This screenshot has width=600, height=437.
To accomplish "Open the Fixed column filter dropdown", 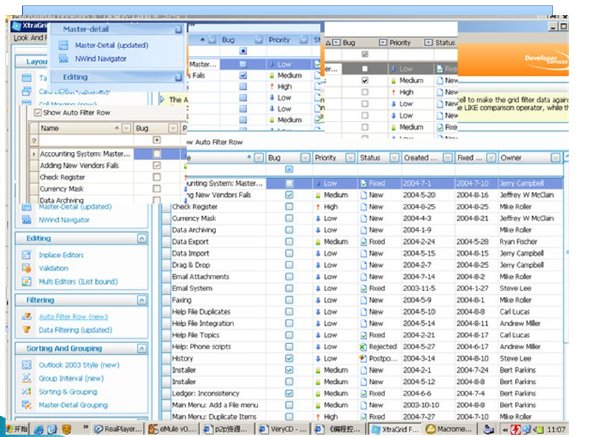I will coord(491,158).
